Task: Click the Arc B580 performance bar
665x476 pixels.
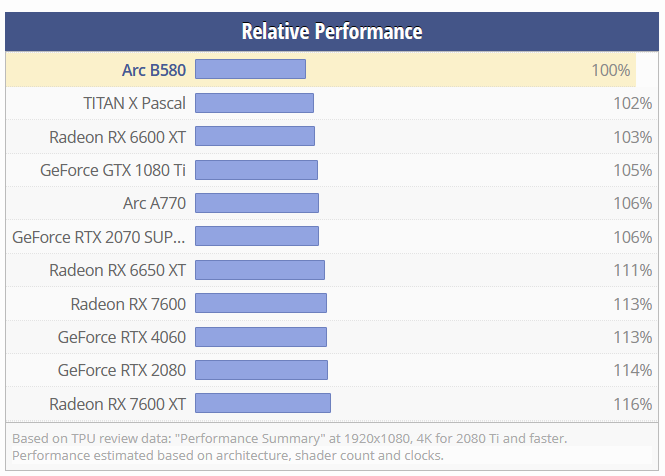Action: tap(250, 69)
